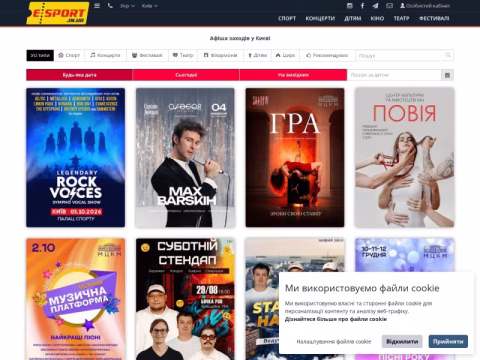Image resolution: width=480 pixels, height=360 pixels.
Task: Open the ПОВІЯ performance poster
Action: pyautogui.click(x=404, y=158)
